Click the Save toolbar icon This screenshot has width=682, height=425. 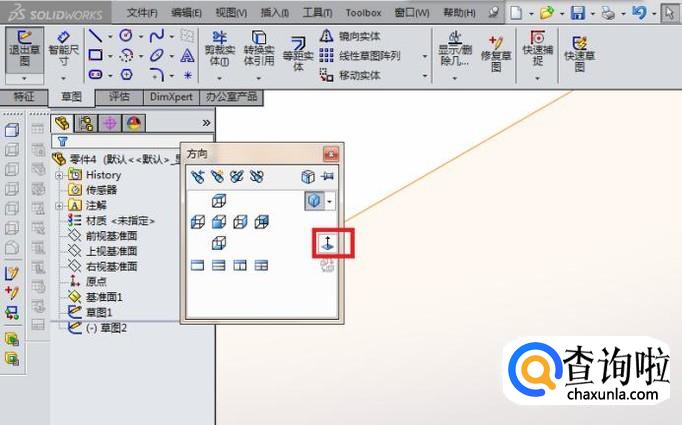click(578, 13)
